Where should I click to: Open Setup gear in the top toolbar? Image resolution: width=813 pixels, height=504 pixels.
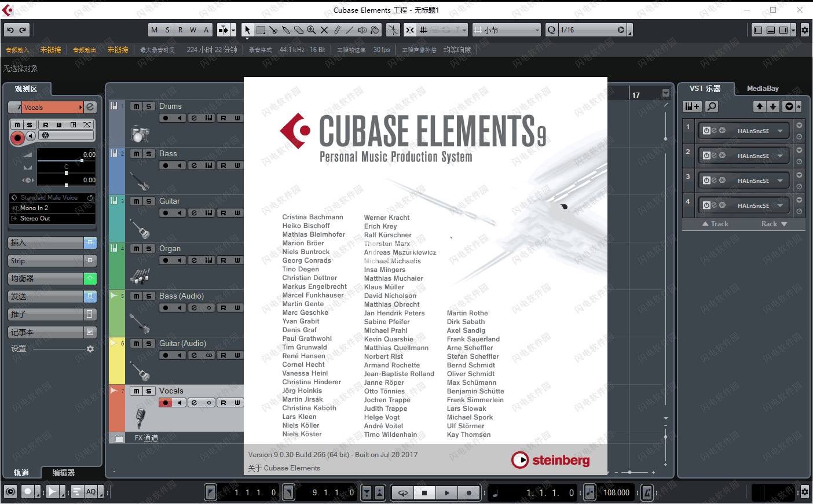pyautogui.click(x=805, y=30)
